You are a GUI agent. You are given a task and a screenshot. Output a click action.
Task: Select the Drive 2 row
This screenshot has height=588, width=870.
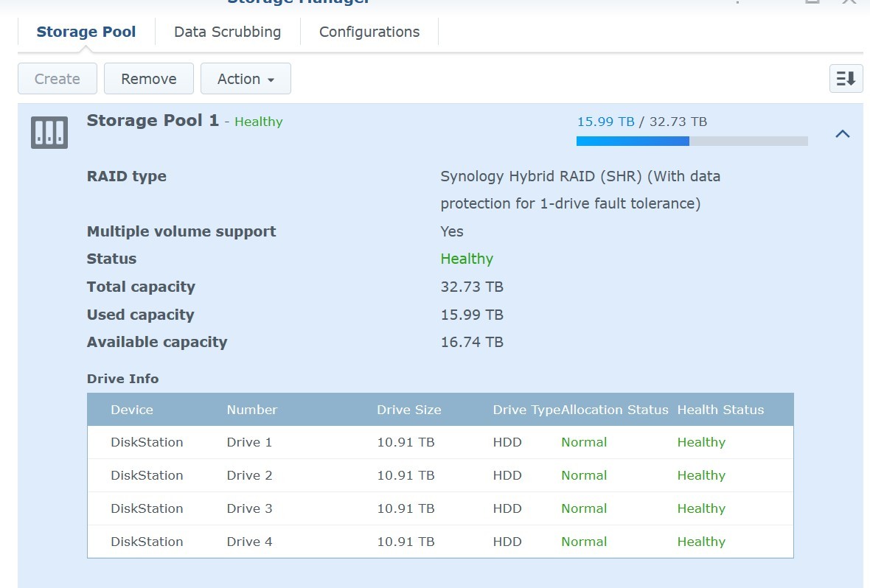(x=439, y=475)
